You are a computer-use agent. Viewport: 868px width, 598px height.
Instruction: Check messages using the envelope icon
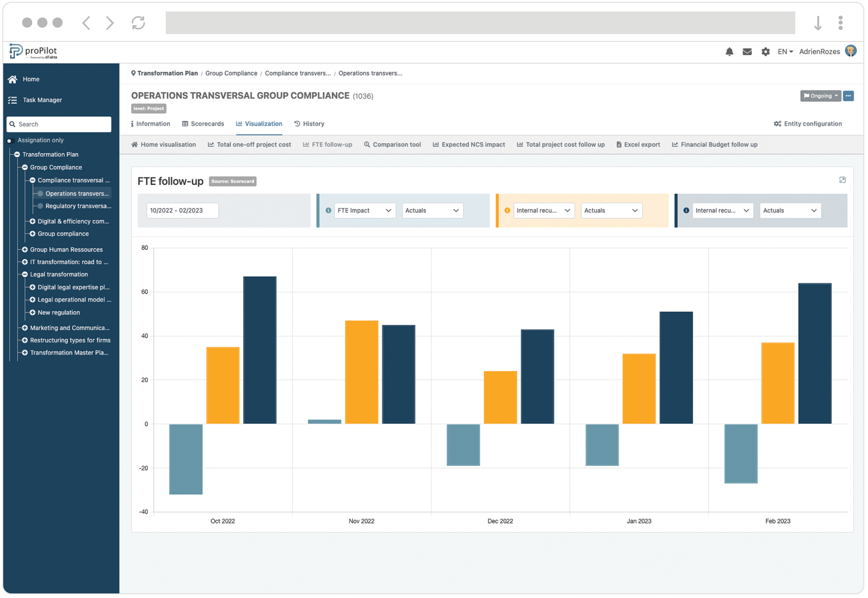pyautogui.click(x=747, y=52)
